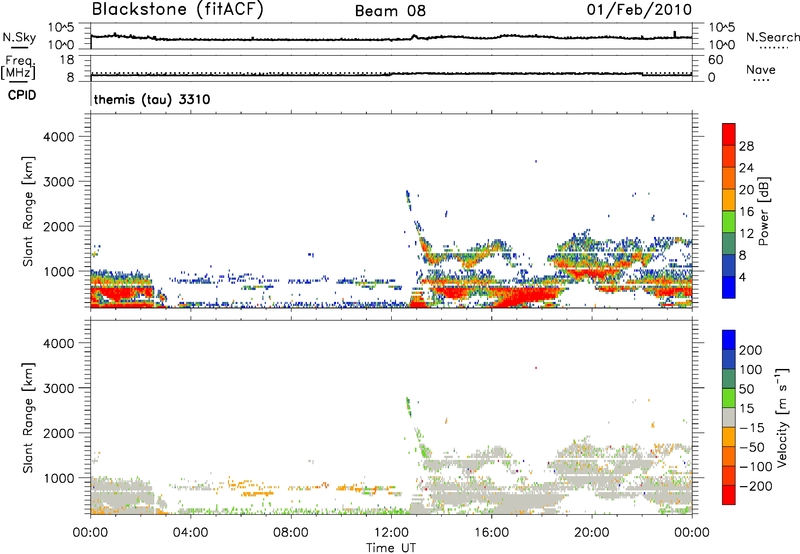
Task: Pick the teal 8–12 dB power segment
Action: [729, 244]
